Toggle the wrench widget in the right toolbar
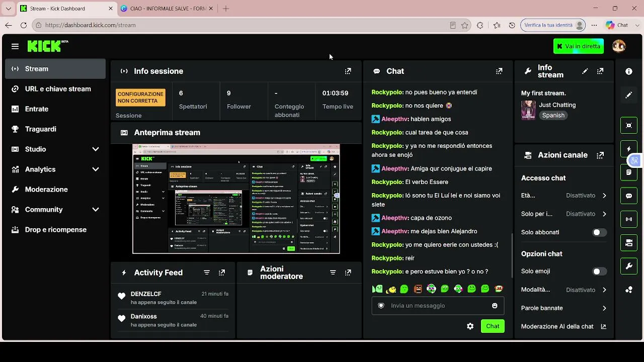 pyautogui.click(x=629, y=266)
